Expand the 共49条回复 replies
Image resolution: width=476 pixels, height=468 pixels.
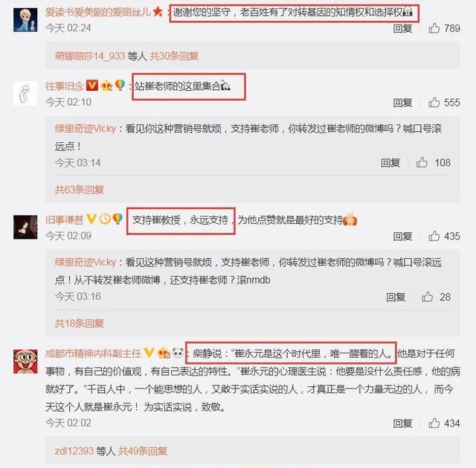pyautogui.click(x=142, y=451)
